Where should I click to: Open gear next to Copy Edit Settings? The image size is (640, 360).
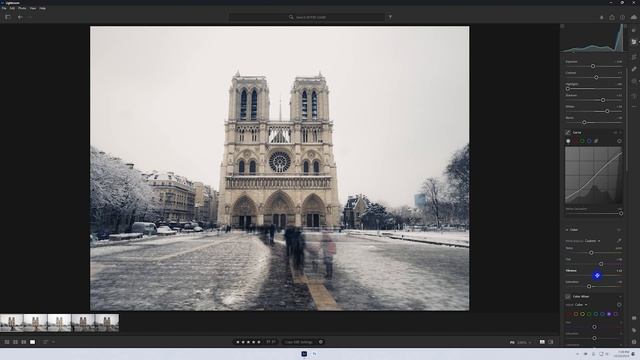(321, 342)
